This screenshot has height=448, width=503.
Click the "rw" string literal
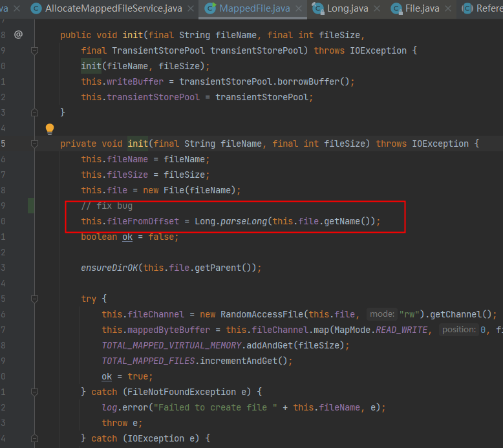[x=410, y=314]
